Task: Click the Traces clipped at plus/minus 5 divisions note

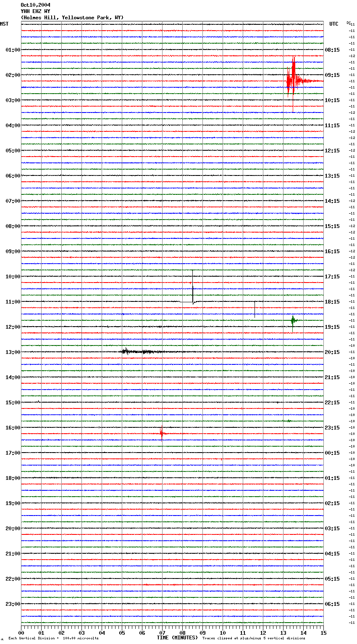Action: coord(254,638)
